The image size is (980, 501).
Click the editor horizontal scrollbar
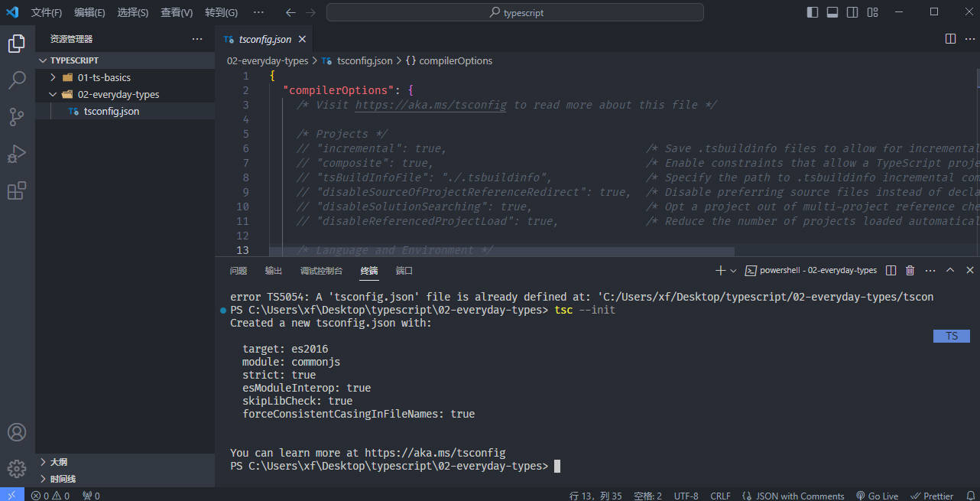pyautogui.click(x=501, y=251)
